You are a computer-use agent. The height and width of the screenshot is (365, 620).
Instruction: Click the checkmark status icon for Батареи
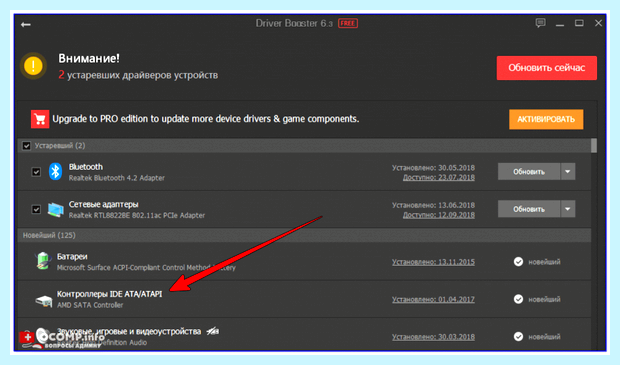click(518, 262)
